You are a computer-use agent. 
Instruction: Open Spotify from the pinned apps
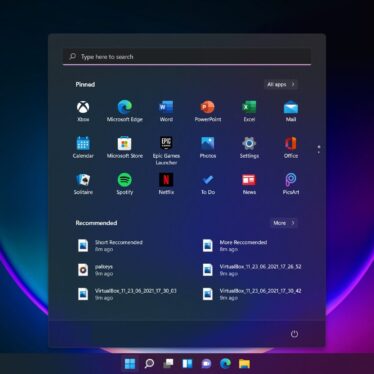(125, 184)
